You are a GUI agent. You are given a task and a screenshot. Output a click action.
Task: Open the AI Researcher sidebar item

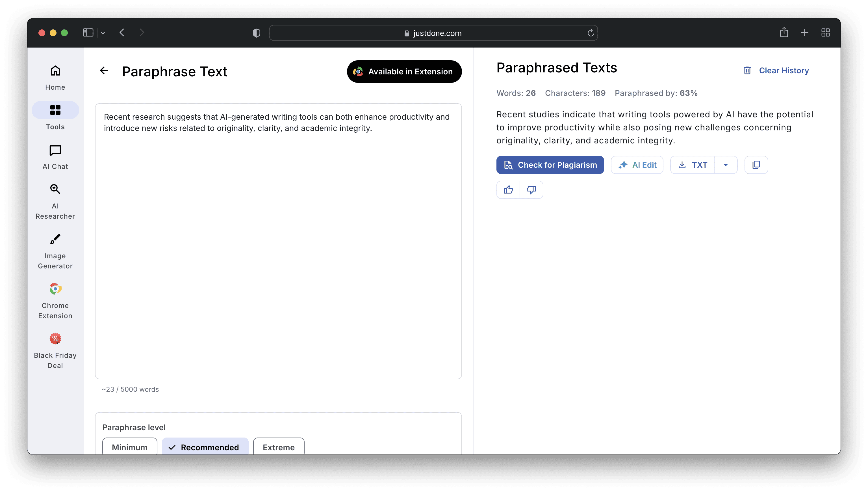point(55,202)
